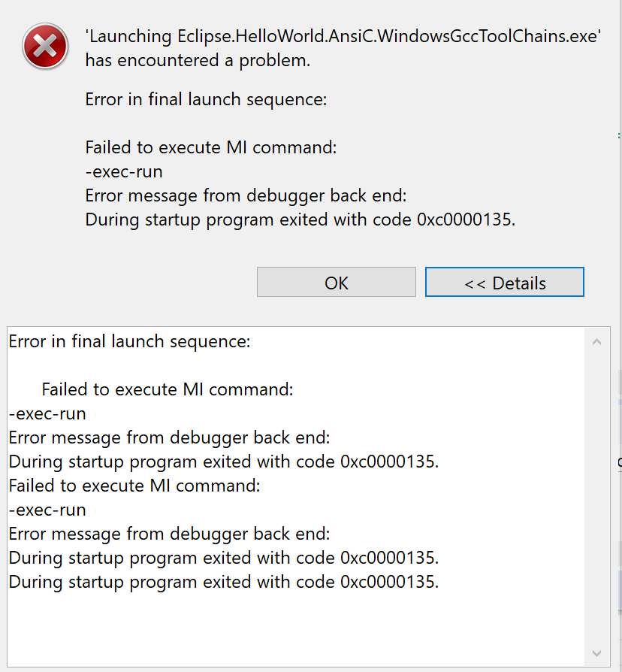Click the first line in the details pane

(129, 341)
